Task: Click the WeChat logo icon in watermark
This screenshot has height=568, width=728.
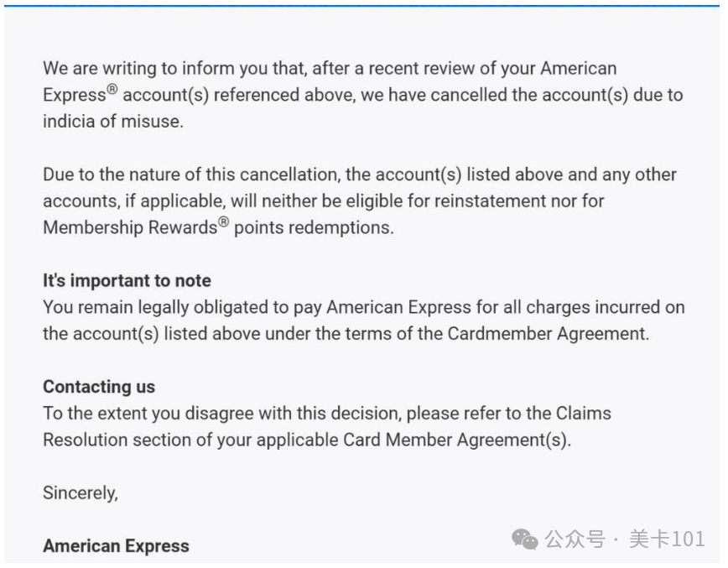Action: [525, 539]
